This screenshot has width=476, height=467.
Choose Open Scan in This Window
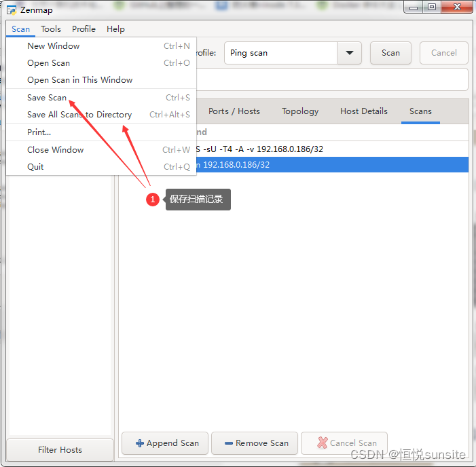tap(101, 80)
